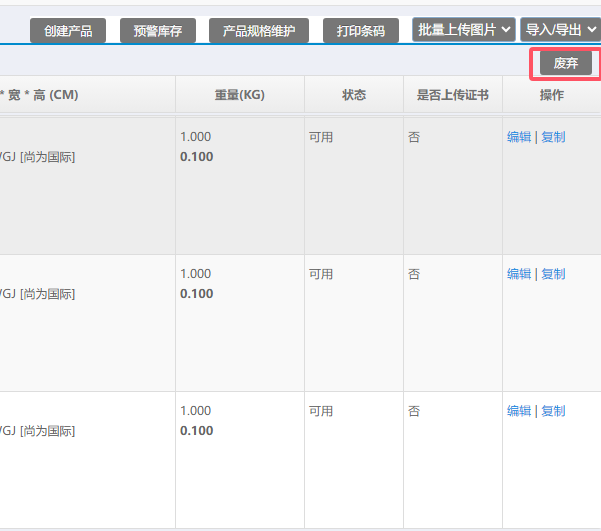Click the 重量(KG) column header

coord(239,96)
